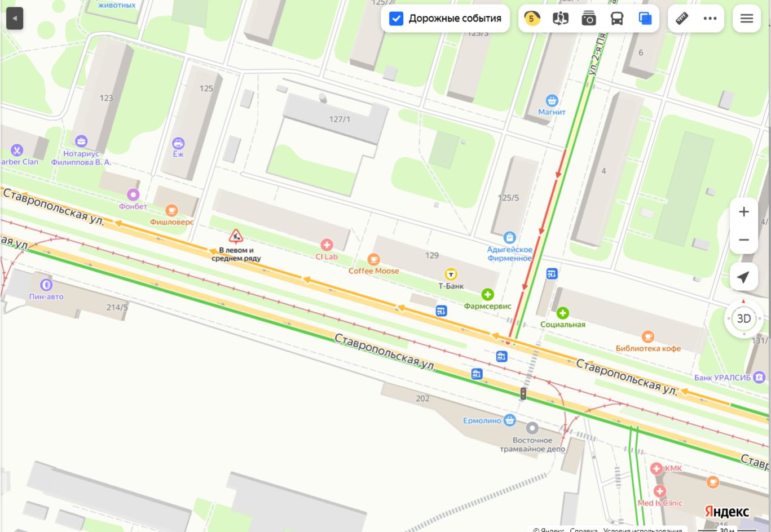Open the Т-Банк place marker

coord(451,274)
